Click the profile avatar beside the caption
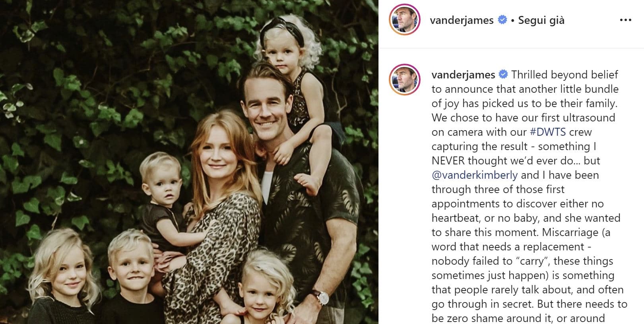Screen dimensions: 644x324 click(x=405, y=79)
